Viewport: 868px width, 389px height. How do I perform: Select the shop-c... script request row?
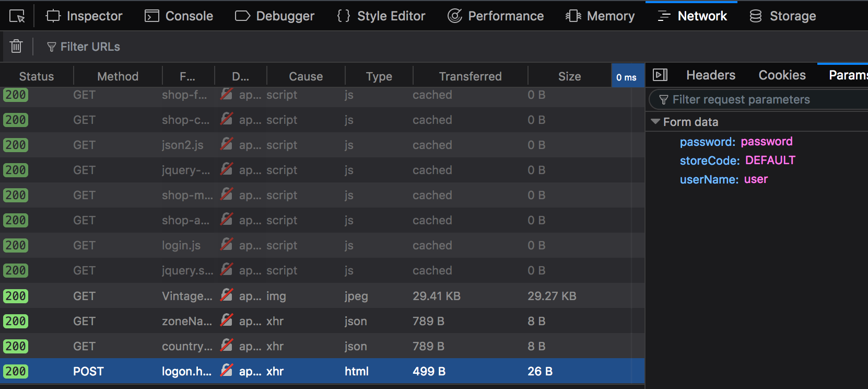point(322,120)
